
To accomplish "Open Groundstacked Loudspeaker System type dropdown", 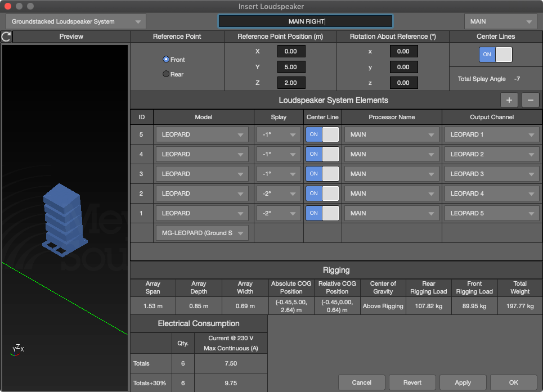I will pos(76,21).
